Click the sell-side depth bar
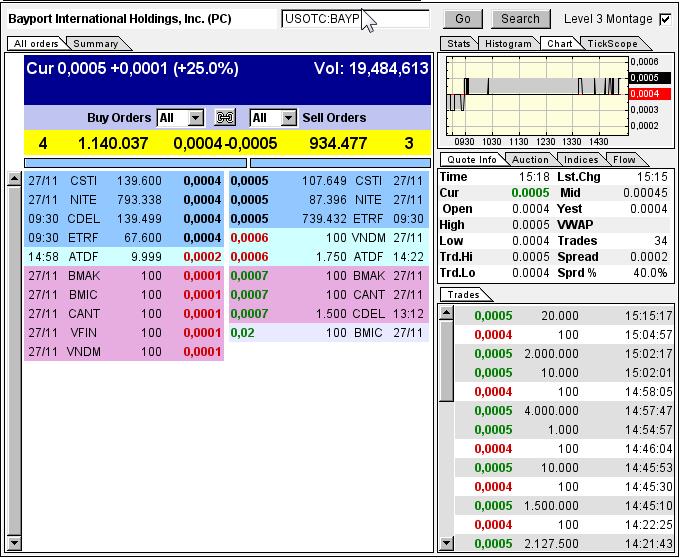Image resolution: width=680 pixels, height=558 pixels. click(340, 163)
